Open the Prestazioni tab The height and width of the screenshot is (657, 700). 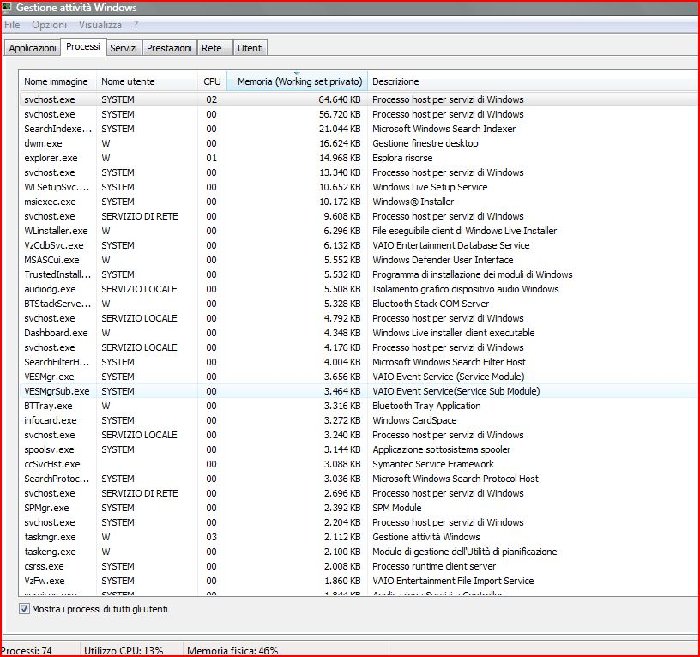[x=169, y=48]
